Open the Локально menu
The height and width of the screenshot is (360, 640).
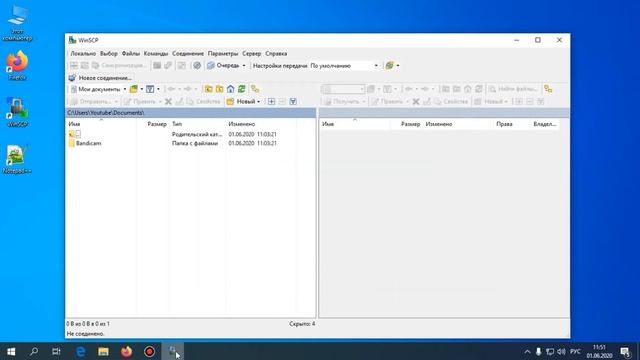pyautogui.click(x=83, y=53)
